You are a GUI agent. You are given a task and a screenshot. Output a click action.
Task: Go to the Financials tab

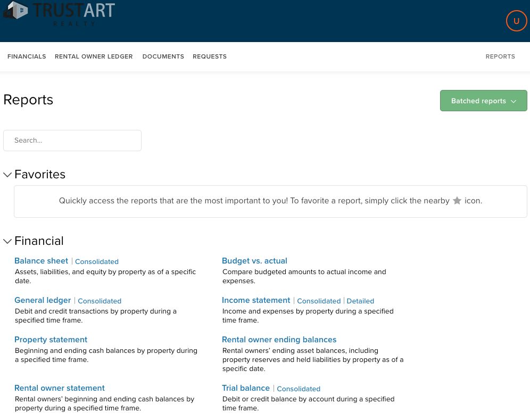pos(27,56)
